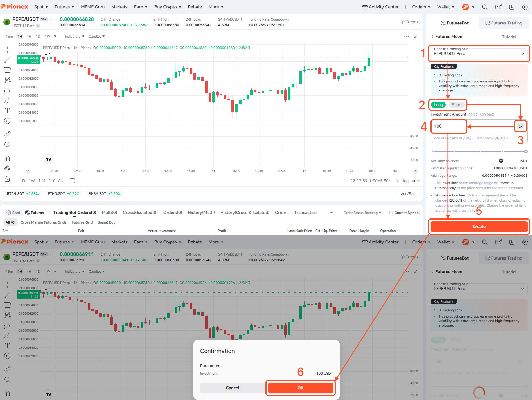Tick the Current Symbol checkbox
Screen dimensions: 532x400
coord(391,213)
